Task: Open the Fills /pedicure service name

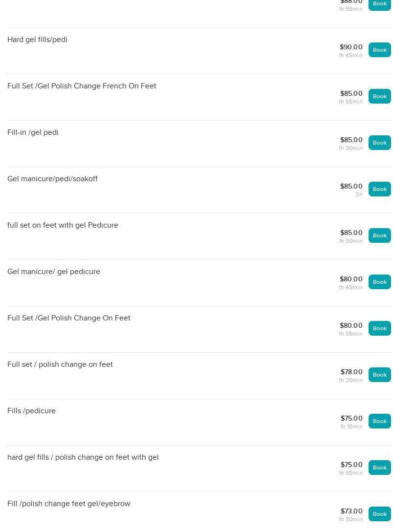Action: click(31, 411)
